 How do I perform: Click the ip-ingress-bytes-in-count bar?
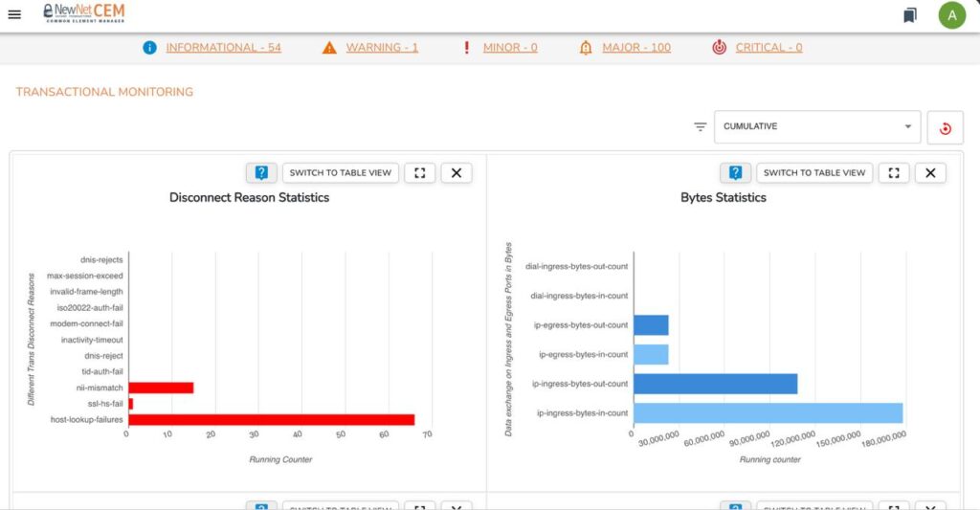tap(768, 413)
